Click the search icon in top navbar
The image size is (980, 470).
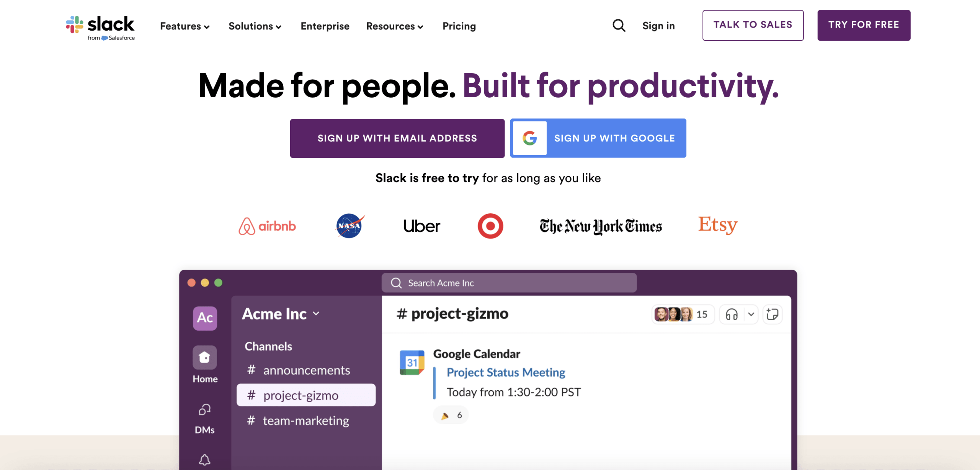click(618, 25)
